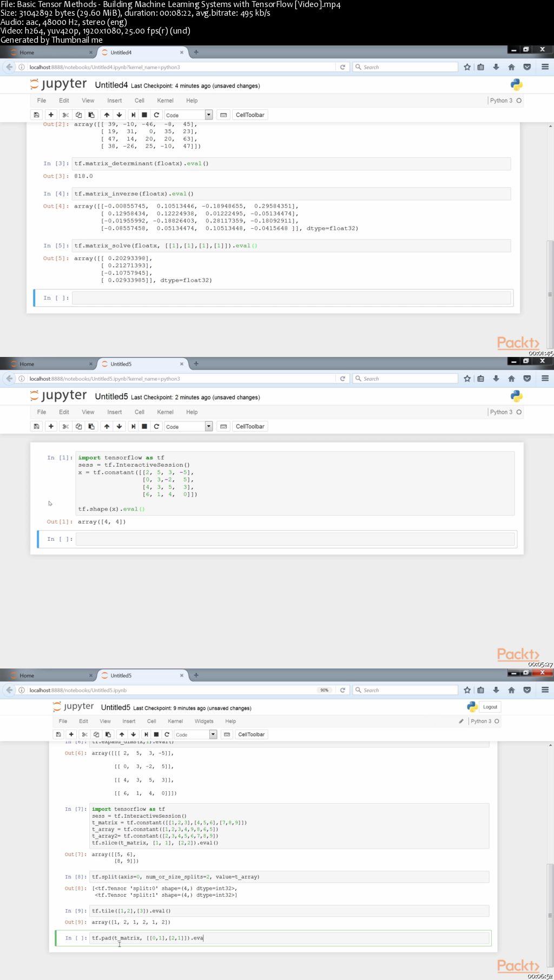554x980 pixels.
Task: Click the tf.split(axis=0 cell In [8]
Action: (x=289, y=877)
